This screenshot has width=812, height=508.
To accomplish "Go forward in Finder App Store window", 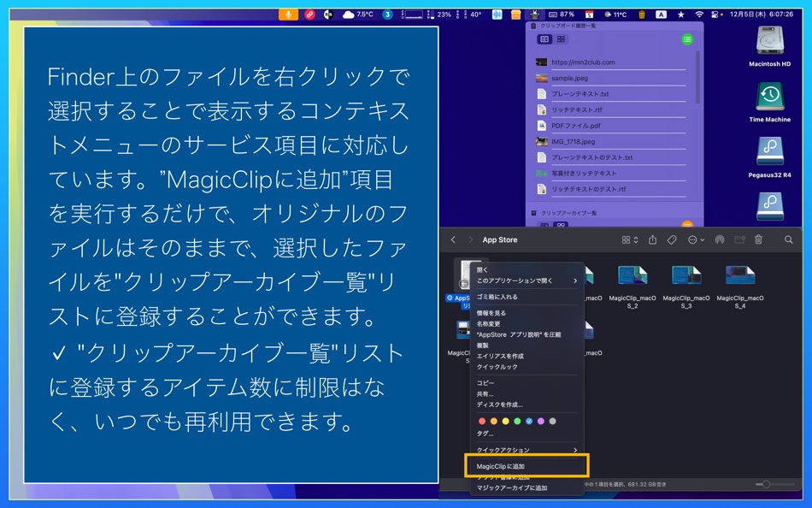I will pos(470,239).
